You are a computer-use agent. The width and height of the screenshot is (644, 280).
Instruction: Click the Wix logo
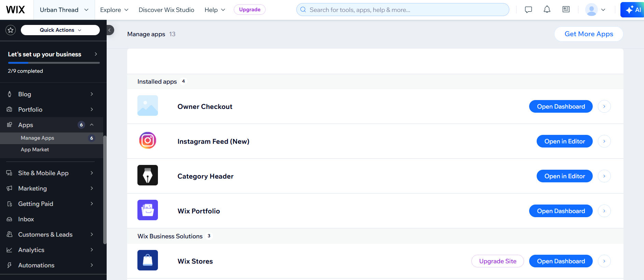[15, 10]
